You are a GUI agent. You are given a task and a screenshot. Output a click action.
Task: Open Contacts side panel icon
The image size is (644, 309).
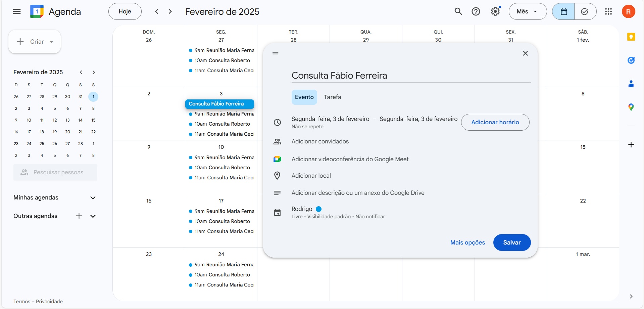(x=631, y=84)
